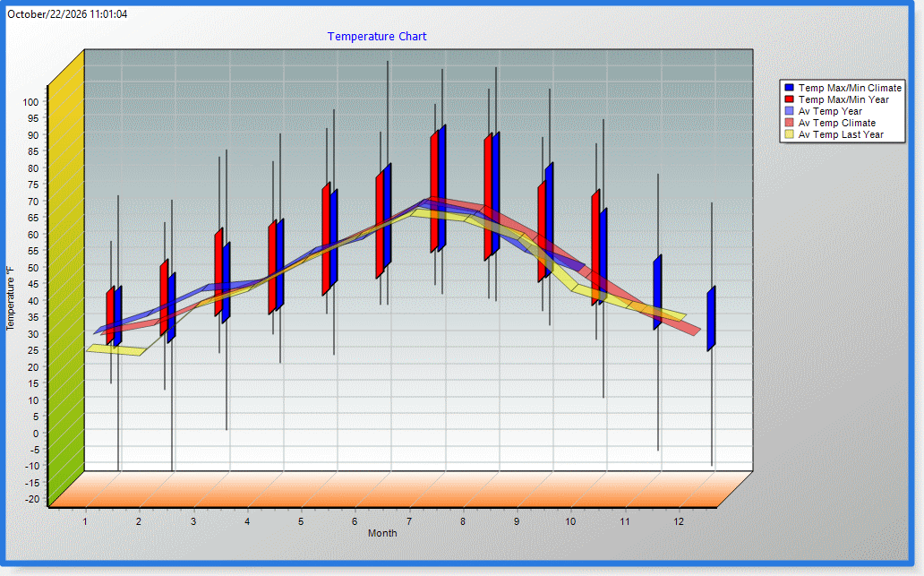Click the yellow Av Temp Last Year swatch
The width and height of the screenshot is (924, 576).
[790, 134]
